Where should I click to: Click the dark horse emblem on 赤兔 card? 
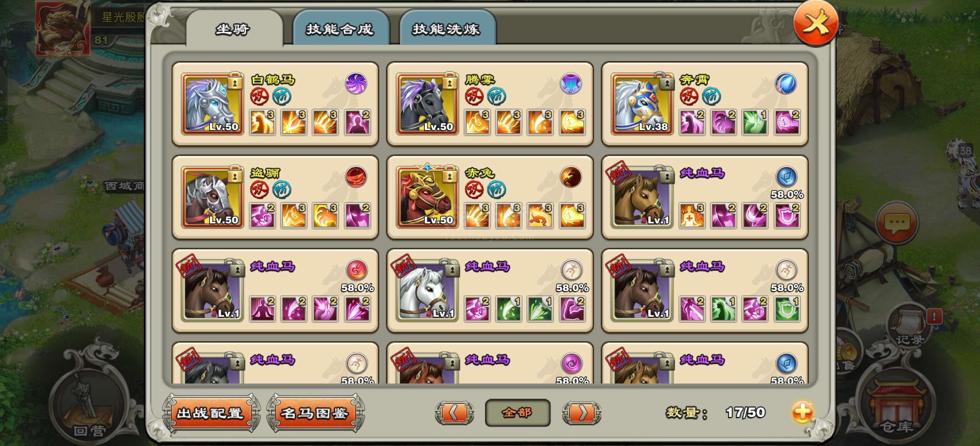pos(571,176)
